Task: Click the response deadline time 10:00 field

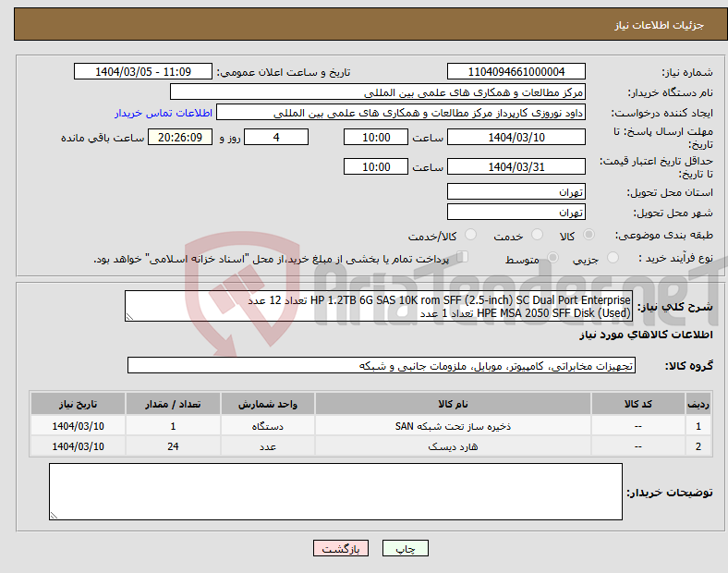Action: pos(376,138)
